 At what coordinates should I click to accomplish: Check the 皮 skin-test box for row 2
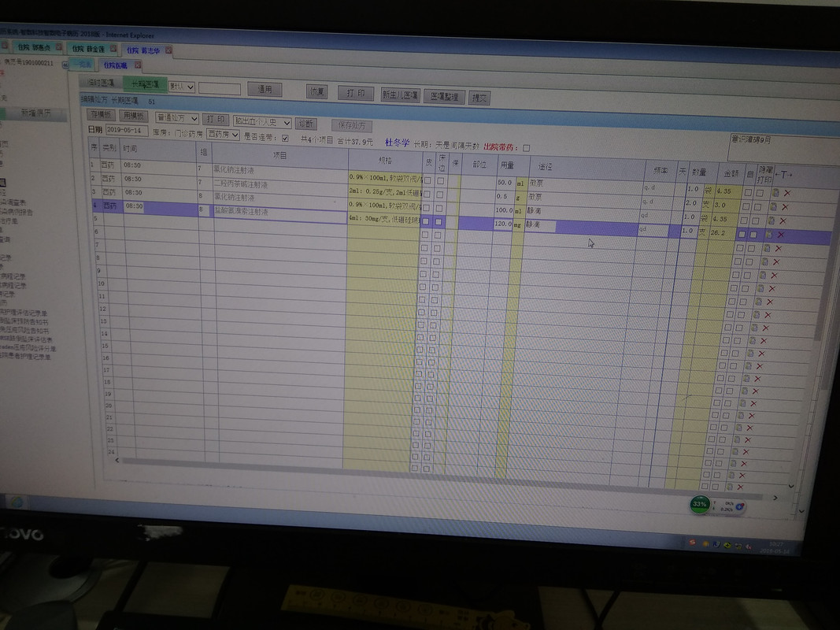(427, 194)
